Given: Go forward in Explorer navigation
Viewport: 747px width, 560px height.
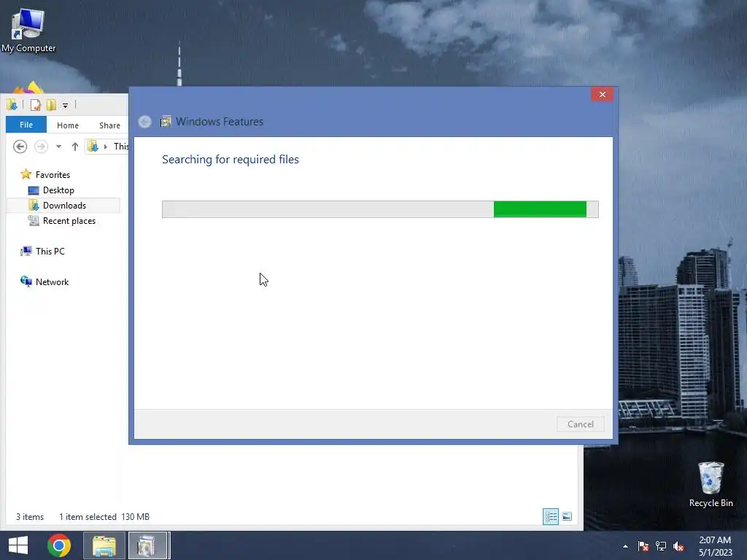Looking at the screenshot, I should pyautogui.click(x=41, y=147).
